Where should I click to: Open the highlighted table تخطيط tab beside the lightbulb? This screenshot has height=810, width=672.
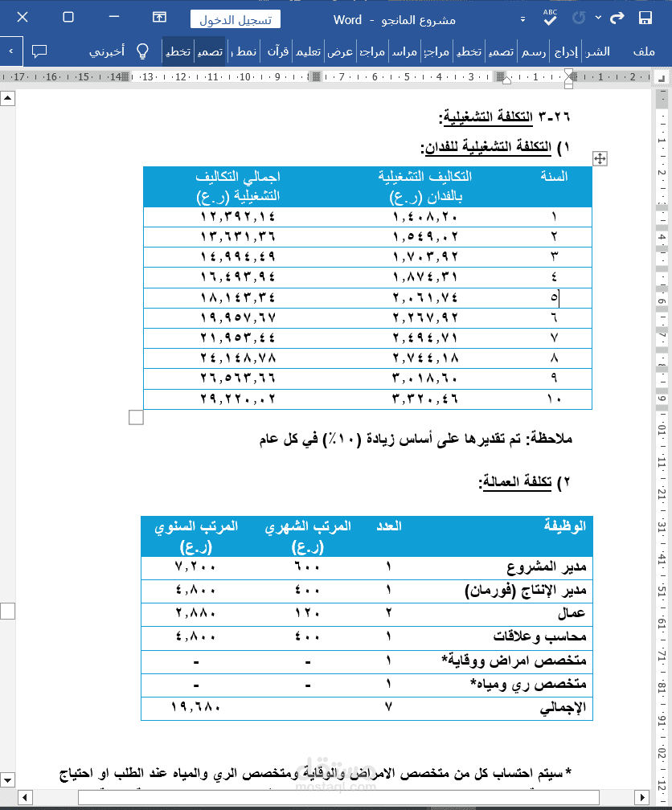pos(178,51)
